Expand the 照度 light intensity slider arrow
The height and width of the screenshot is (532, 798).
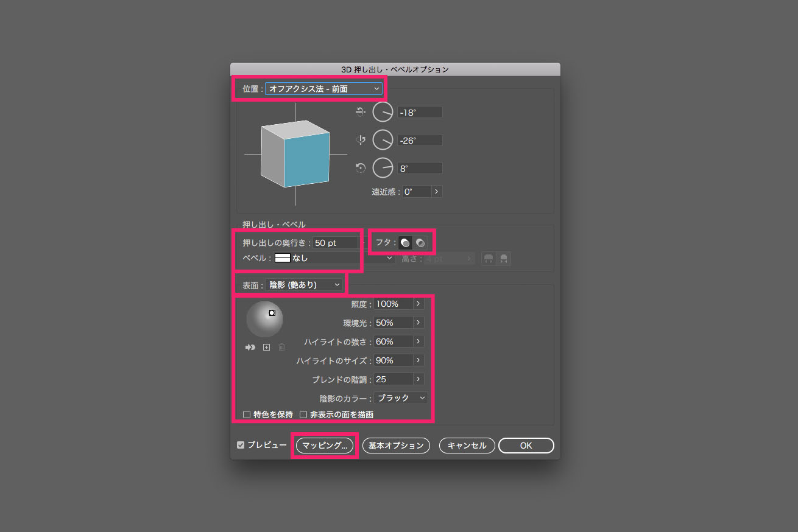click(418, 304)
